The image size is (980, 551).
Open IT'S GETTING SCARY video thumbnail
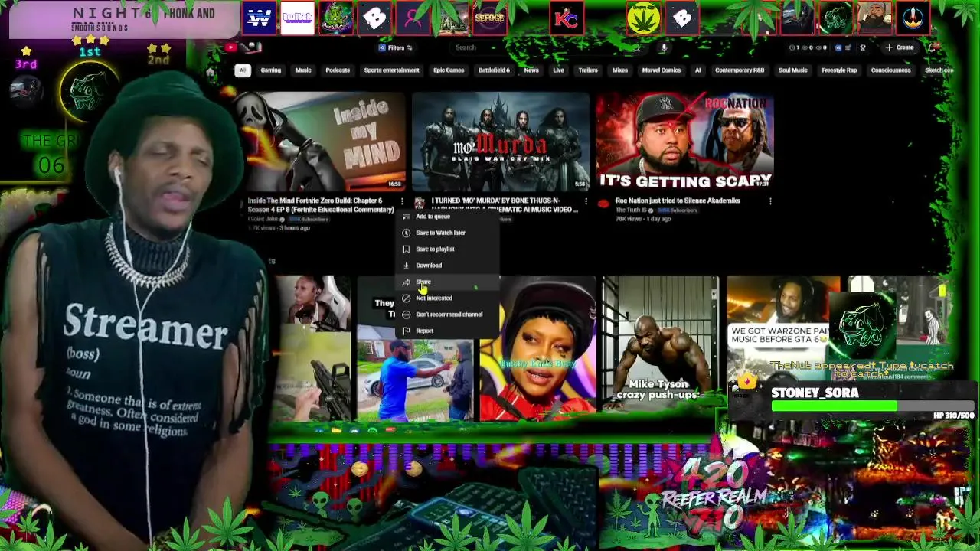pos(684,142)
